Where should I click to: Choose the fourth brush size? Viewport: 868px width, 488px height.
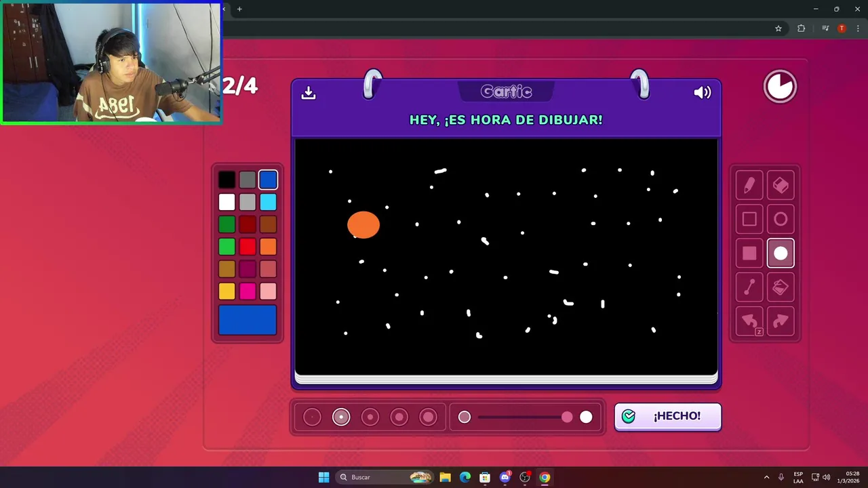[x=399, y=417]
